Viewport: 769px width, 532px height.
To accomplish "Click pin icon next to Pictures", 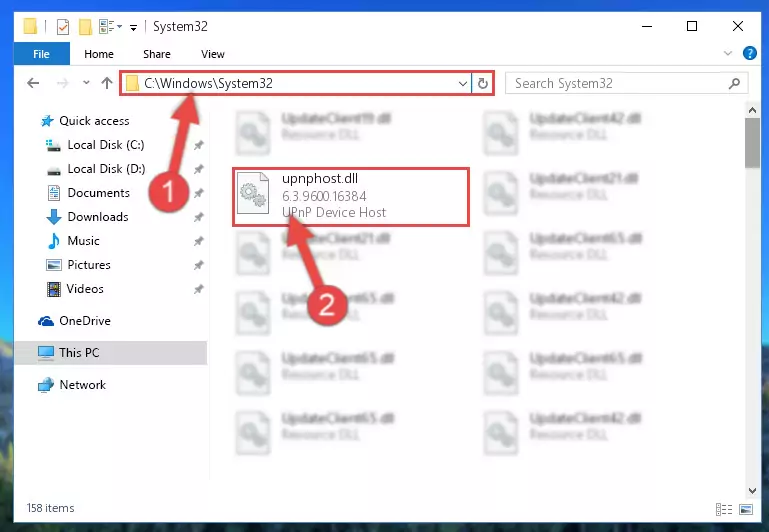I will pos(198,265).
